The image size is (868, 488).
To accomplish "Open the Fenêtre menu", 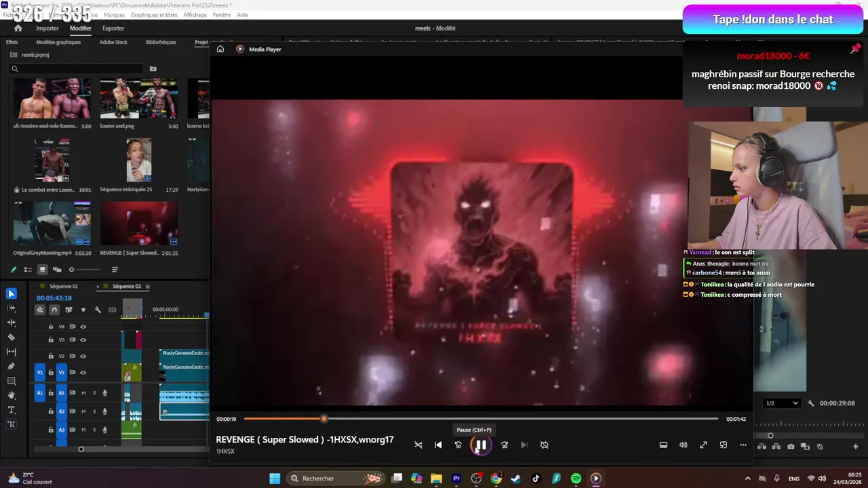I will coord(222,15).
